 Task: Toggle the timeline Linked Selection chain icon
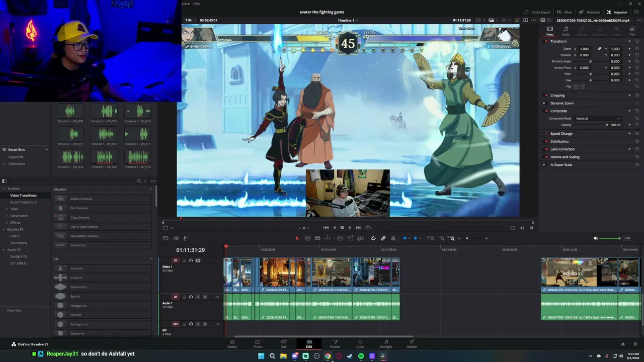pyautogui.click(x=383, y=238)
